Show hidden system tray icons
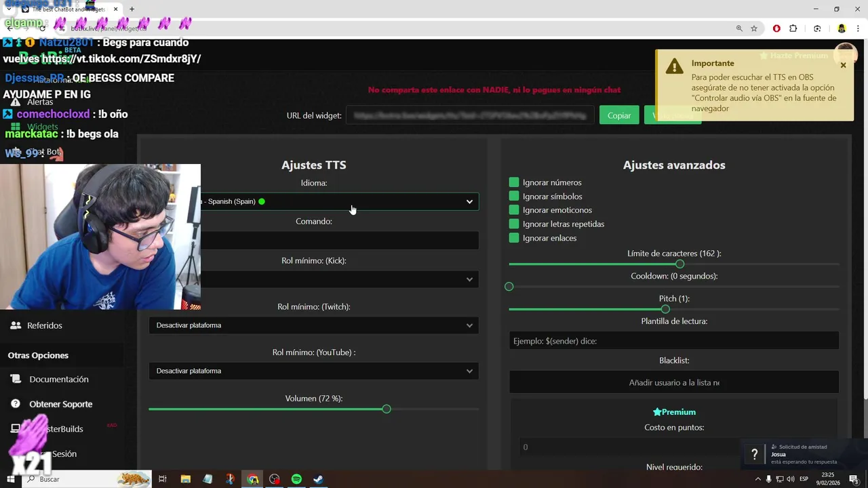The width and height of the screenshot is (868, 488). tap(757, 479)
